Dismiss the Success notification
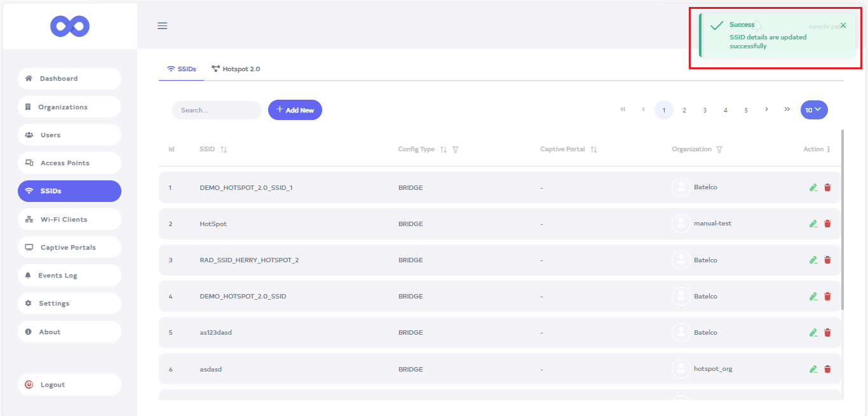 [843, 25]
